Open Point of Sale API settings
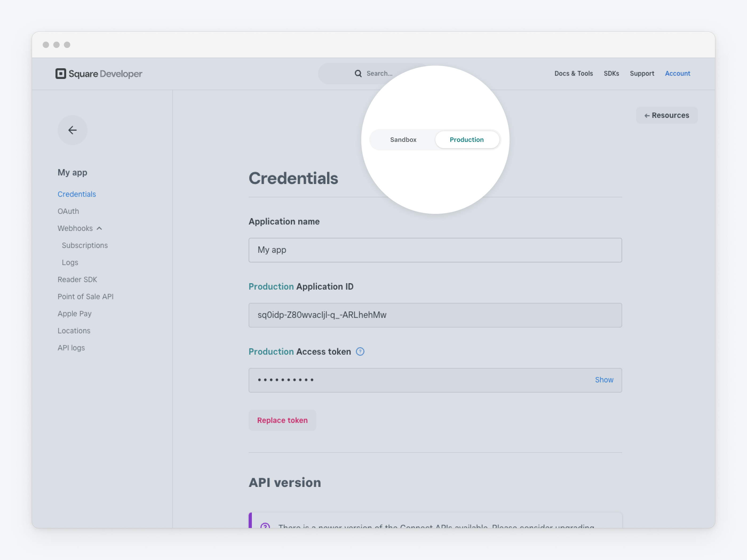The width and height of the screenshot is (747, 560). (85, 297)
